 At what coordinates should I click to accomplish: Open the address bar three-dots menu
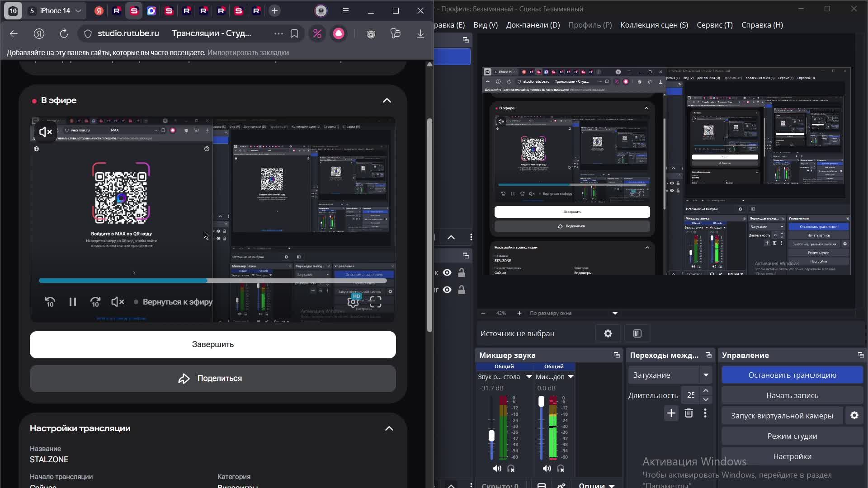(278, 33)
